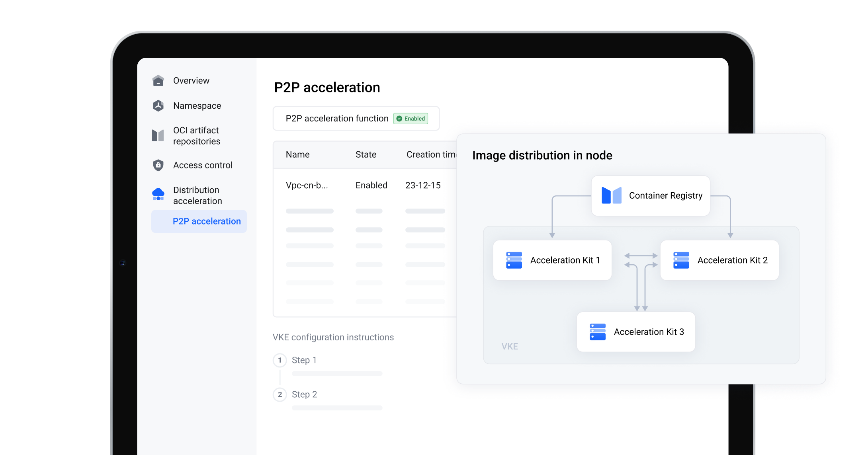868x455 pixels.
Task: Open Access control page
Action: click(x=203, y=165)
